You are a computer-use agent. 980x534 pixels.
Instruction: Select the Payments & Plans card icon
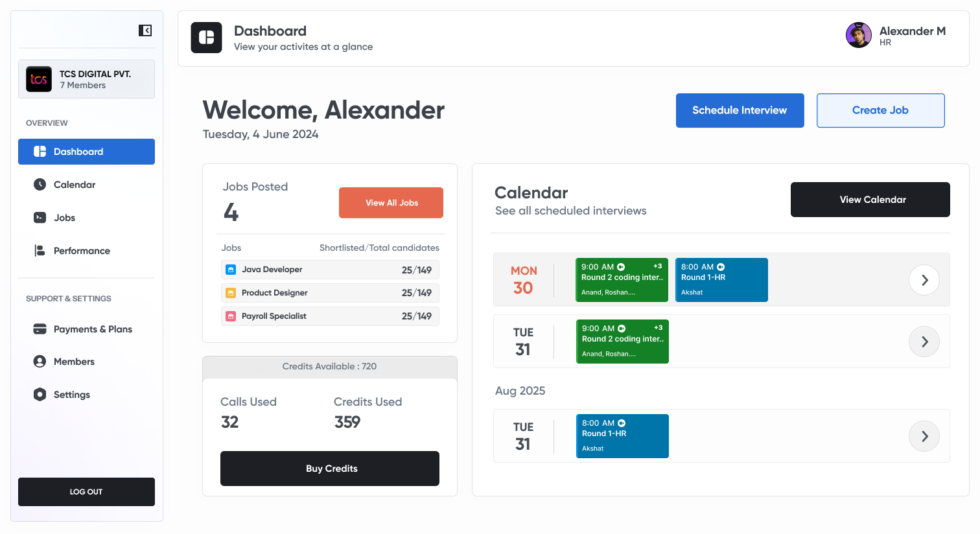tap(40, 329)
